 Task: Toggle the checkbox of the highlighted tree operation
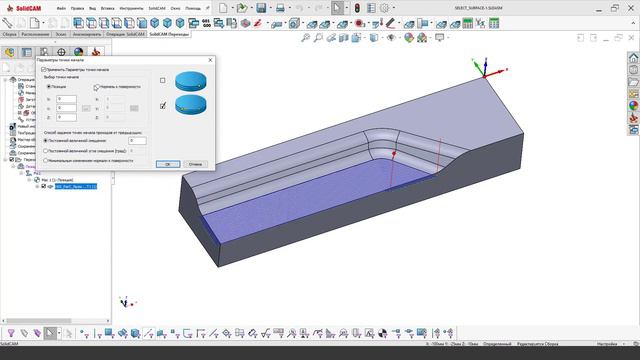pyautogui.click(x=44, y=186)
